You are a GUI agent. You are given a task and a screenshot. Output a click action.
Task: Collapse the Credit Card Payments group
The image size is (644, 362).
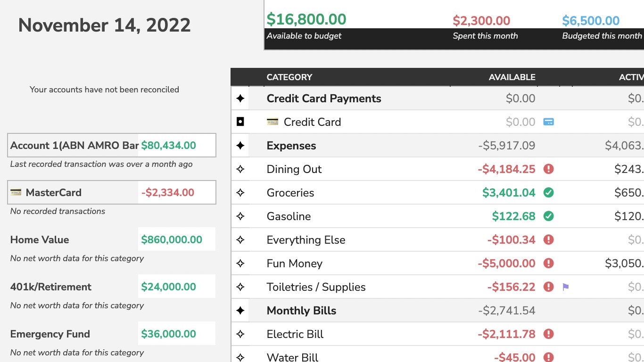tap(240, 99)
